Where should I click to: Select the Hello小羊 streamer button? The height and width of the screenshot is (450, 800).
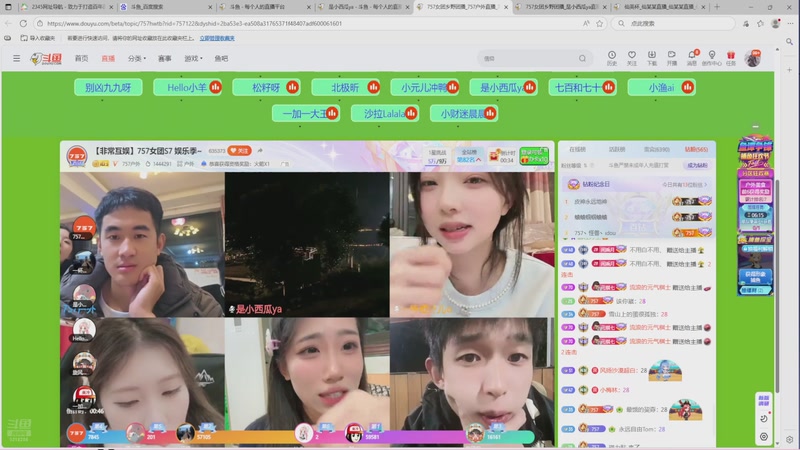coord(187,87)
